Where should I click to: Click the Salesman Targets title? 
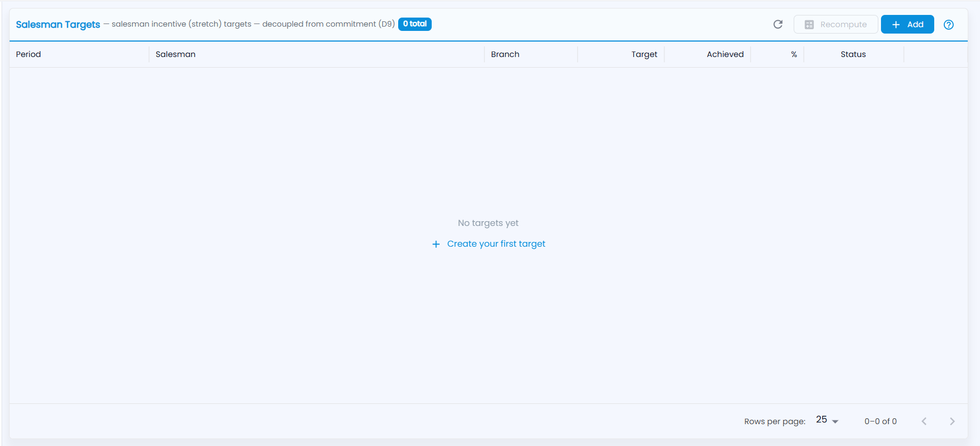(58, 25)
